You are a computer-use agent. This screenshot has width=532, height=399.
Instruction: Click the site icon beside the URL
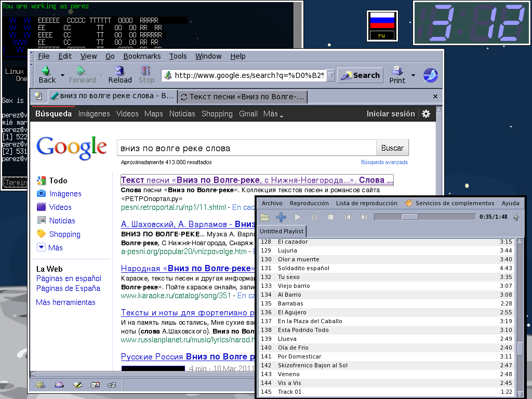[x=168, y=75]
